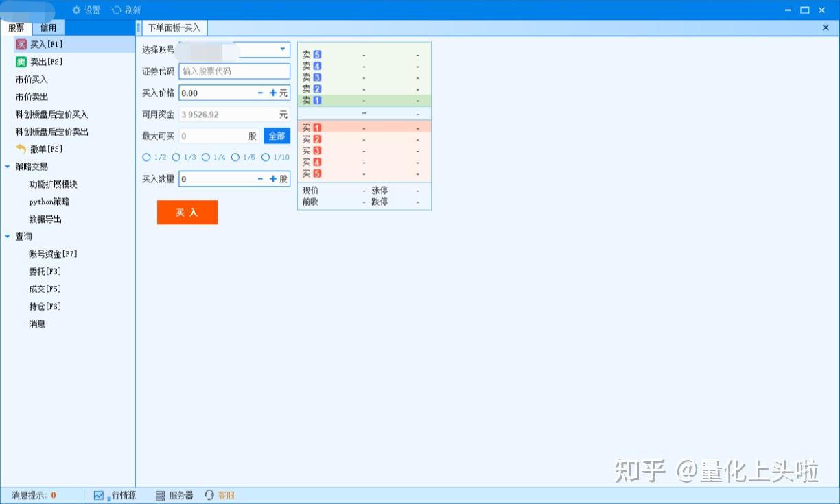
Task: Open the 设置 settings gear icon
Action: (75, 10)
